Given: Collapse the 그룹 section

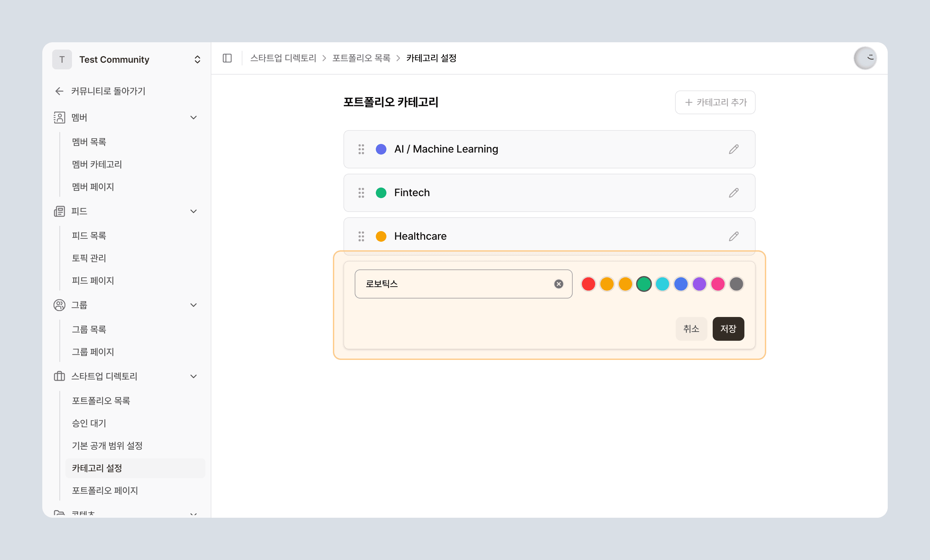Looking at the screenshot, I should 193,305.
